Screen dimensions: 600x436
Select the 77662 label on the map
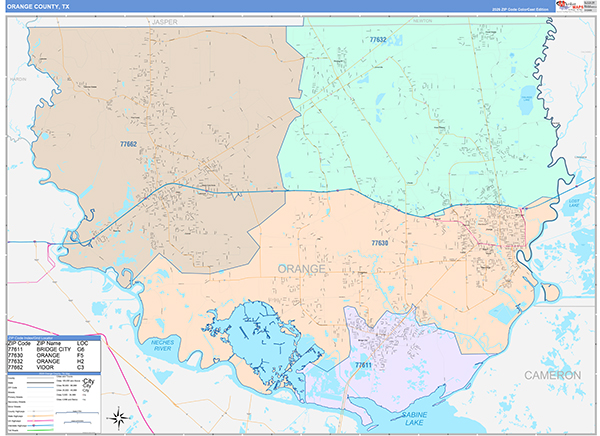click(x=128, y=144)
